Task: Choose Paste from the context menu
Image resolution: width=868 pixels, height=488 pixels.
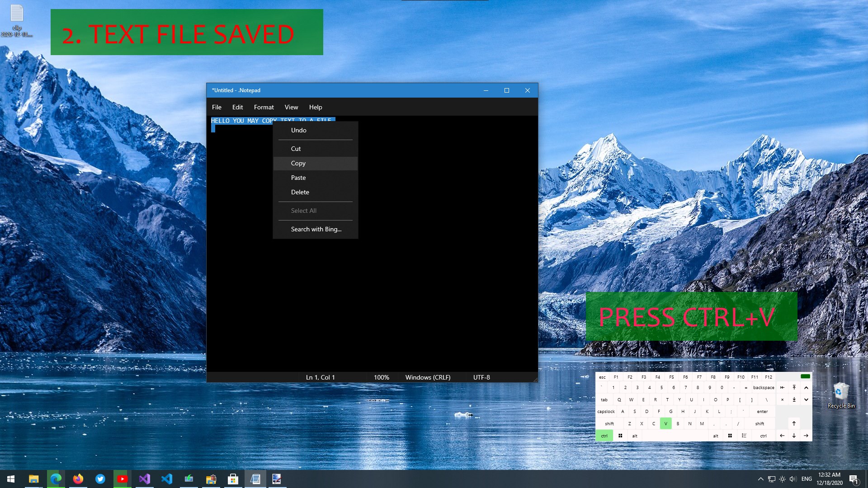Action: pyautogui.click(x=298, y=178)
